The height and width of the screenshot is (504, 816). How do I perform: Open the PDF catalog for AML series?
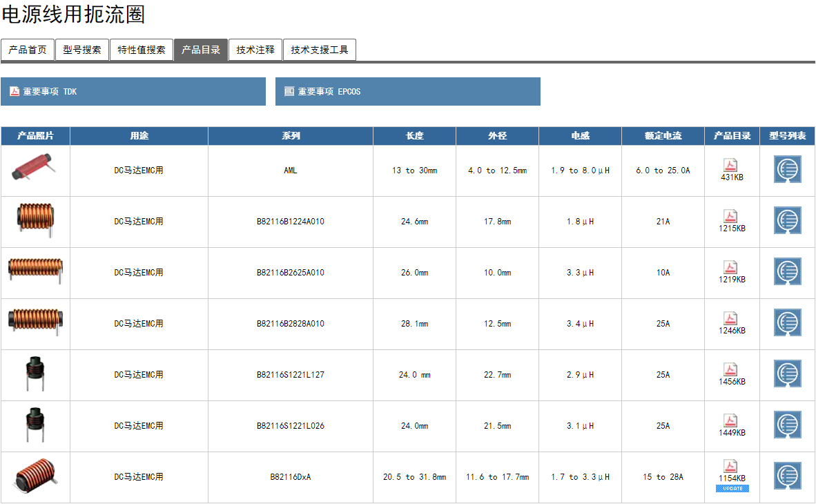(730, 165)
